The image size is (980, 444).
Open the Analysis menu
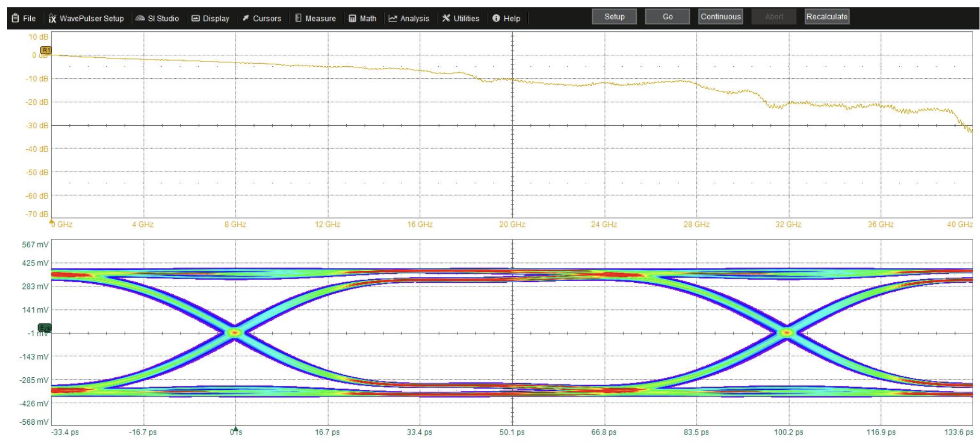pos(409,18)
